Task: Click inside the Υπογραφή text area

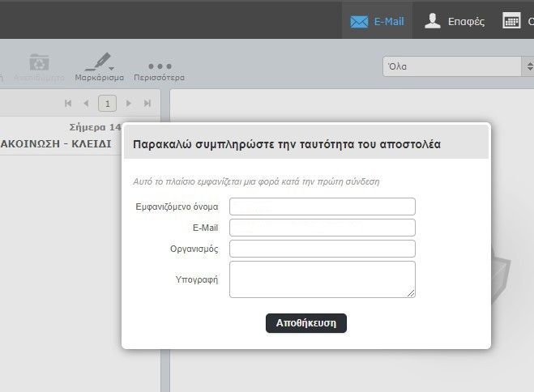Action: (x=322, y=279)
